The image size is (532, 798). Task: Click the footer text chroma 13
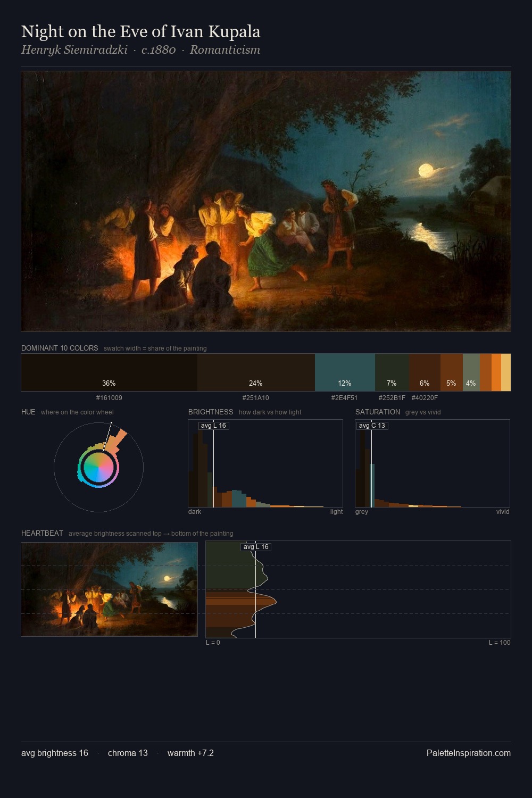click(x=128, y=753)
